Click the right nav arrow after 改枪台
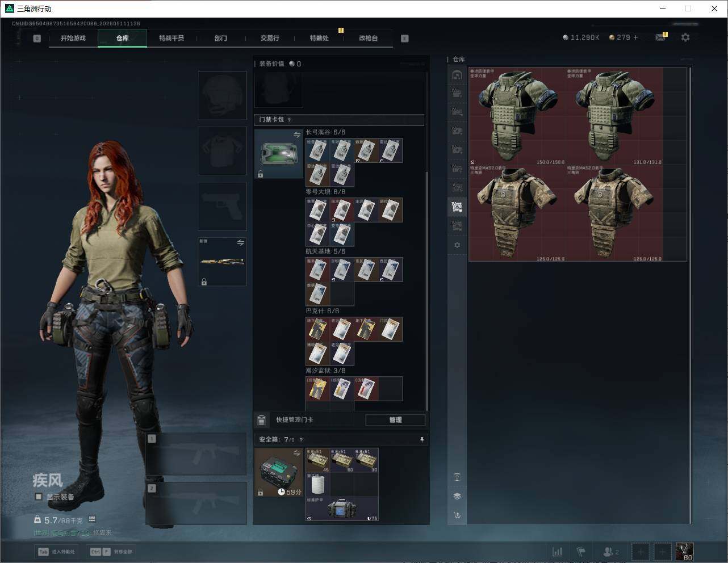This screenshot has height=563, width=728. (x=405, y=39)
